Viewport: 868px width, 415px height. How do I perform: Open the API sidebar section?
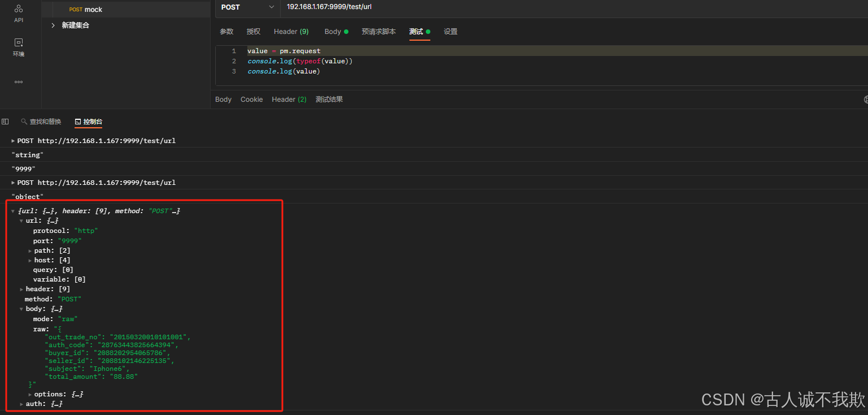click(19, 13)
